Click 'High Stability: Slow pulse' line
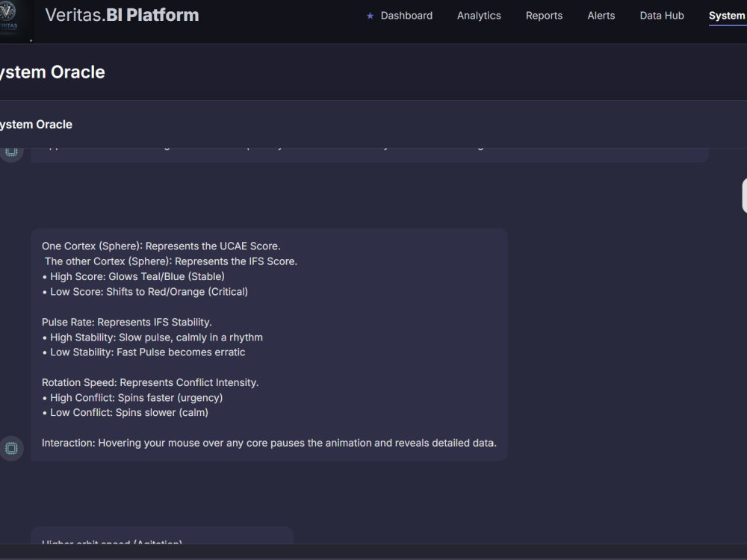 click(x=152, y=337)
